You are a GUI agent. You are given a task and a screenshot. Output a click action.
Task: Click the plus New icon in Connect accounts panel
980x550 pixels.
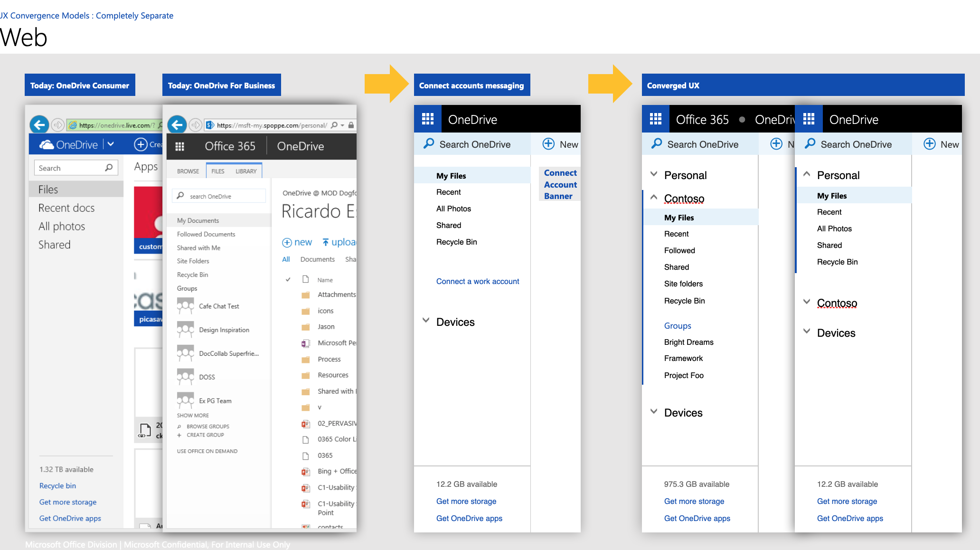coord(548,144)
